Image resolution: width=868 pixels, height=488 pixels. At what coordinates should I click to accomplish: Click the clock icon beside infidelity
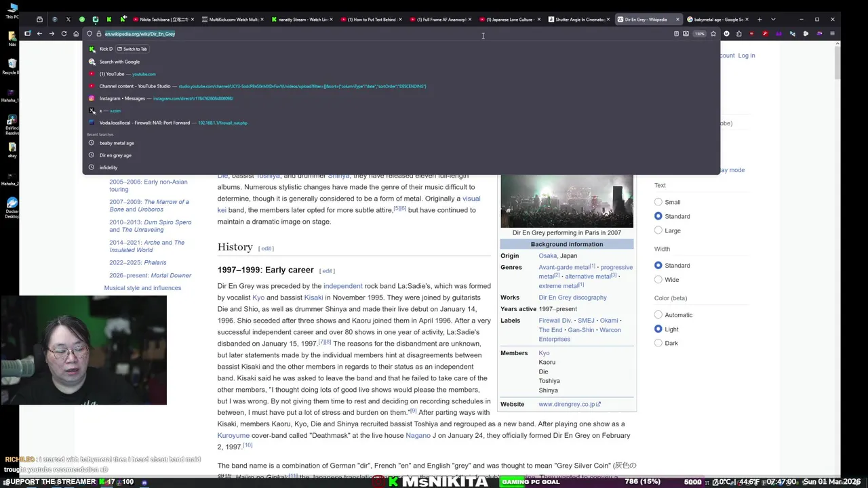[x=92, y=167]
